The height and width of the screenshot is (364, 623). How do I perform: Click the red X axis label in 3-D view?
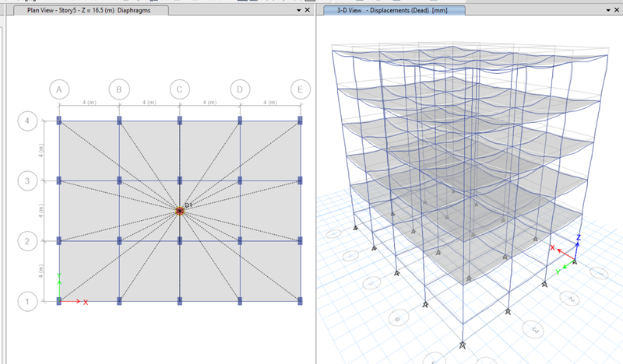552,247
